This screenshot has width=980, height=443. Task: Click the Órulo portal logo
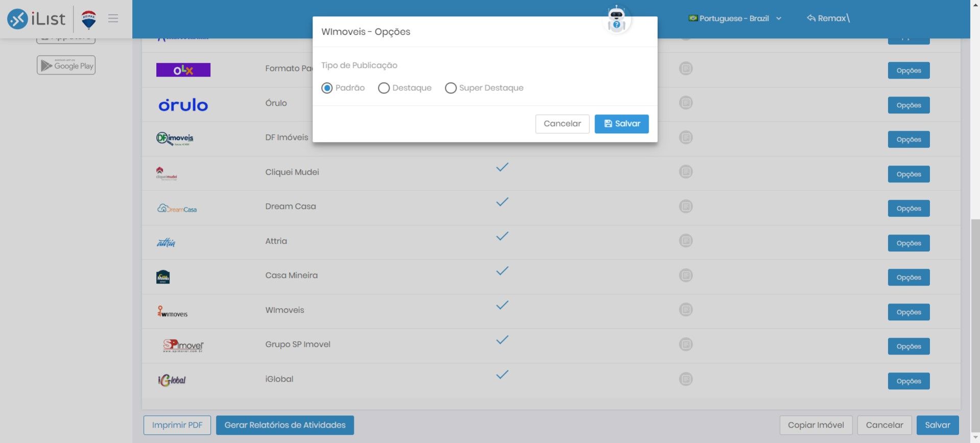point(183,105)
